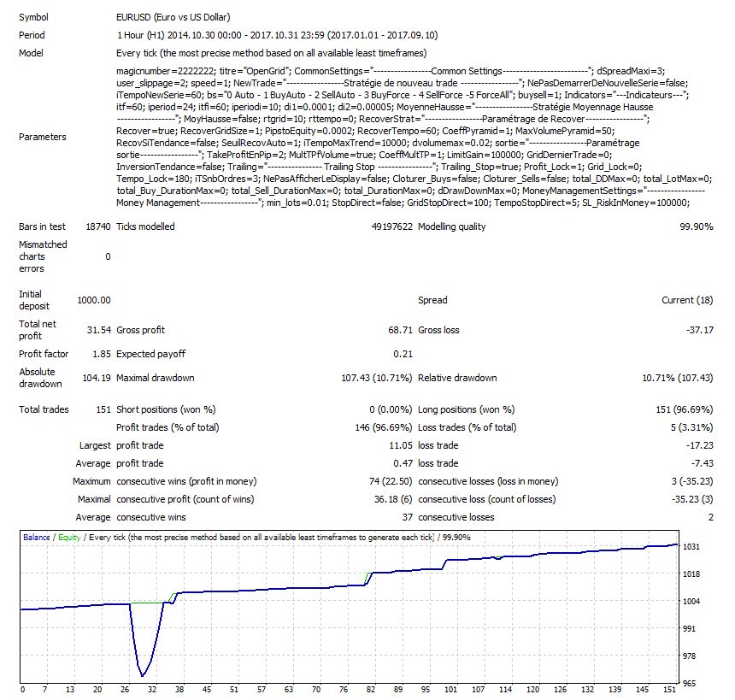Click the 'Model' row label

coord(31,53)
